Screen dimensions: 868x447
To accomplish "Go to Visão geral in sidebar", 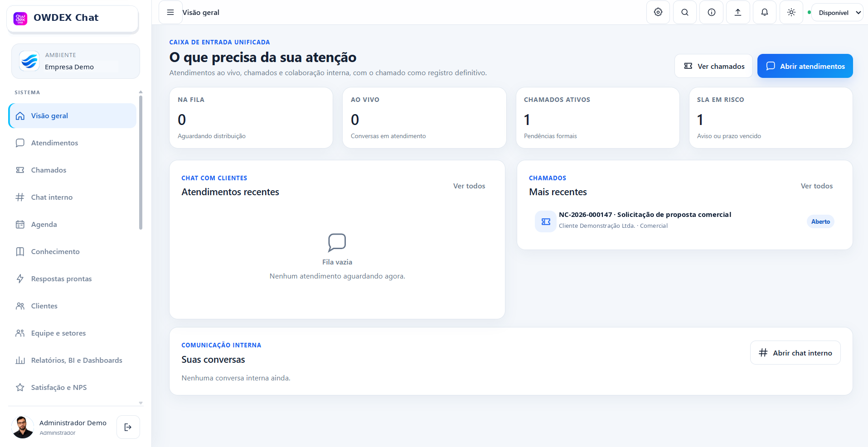I will (73, 116).
